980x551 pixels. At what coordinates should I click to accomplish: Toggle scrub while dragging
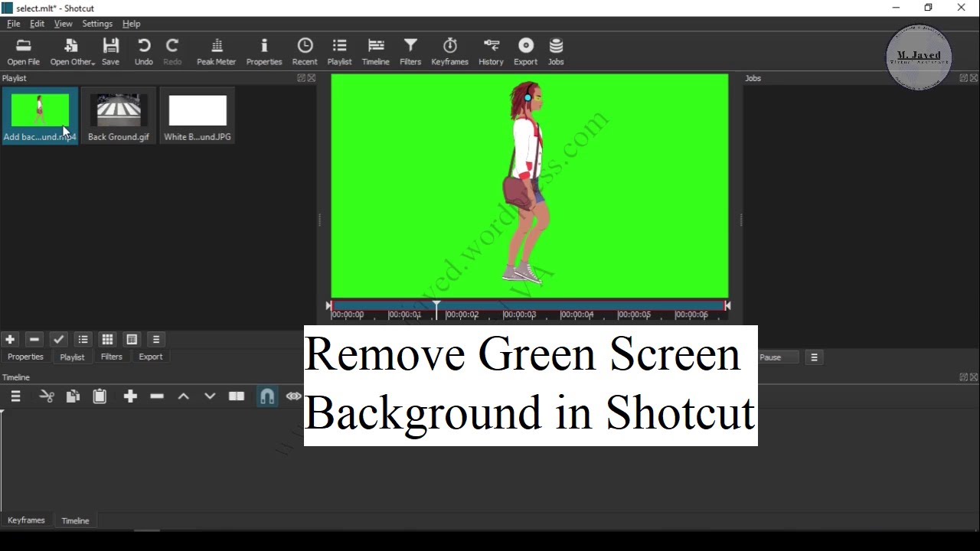294,396
